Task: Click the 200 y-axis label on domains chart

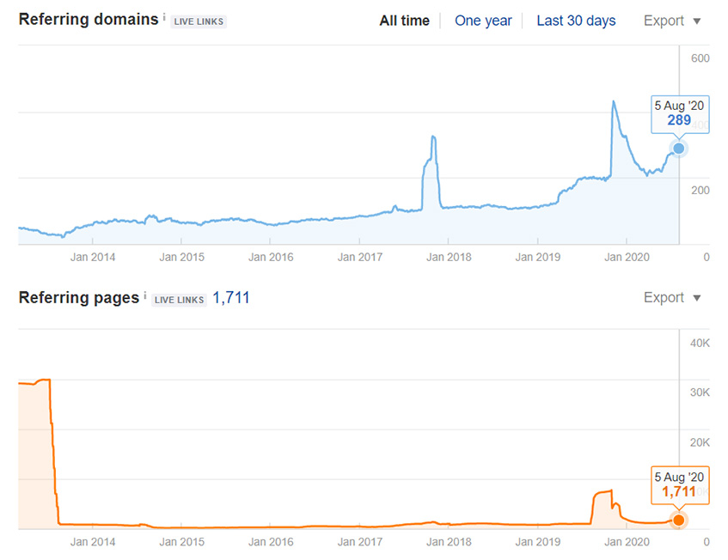Action: click(700, 190)
